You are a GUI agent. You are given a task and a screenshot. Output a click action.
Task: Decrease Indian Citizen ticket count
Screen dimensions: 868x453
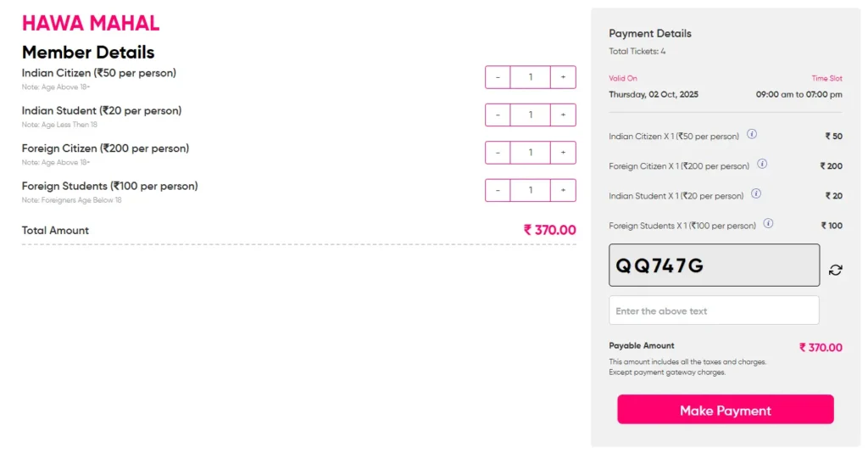coord(498,77)
